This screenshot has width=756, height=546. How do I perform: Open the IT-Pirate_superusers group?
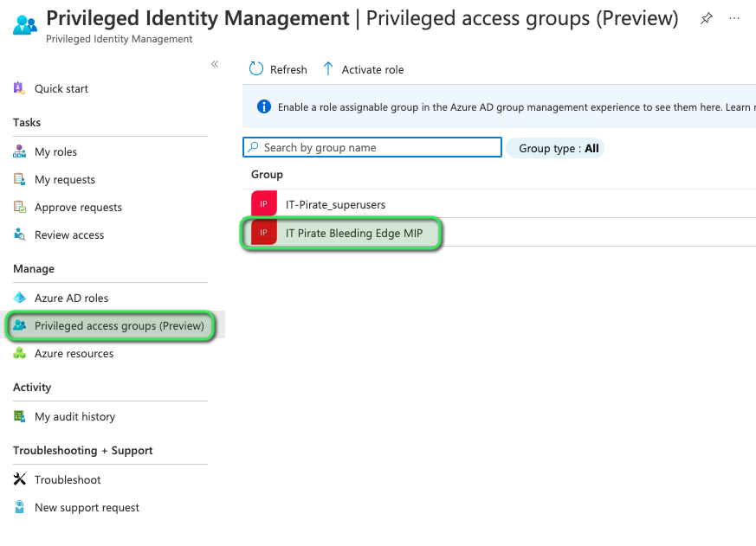tap(336, 205)
